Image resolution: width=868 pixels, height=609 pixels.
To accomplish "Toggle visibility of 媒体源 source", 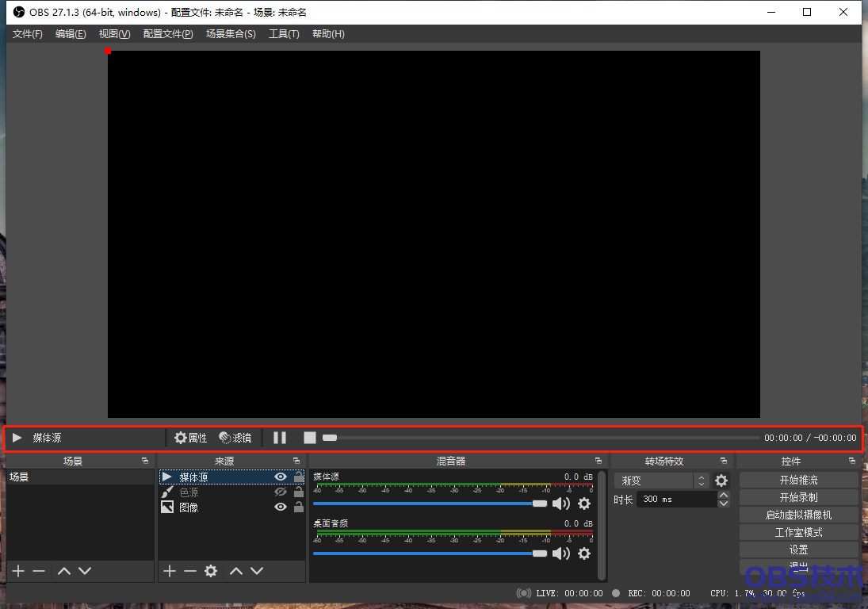I will click(x=281, y=477).
